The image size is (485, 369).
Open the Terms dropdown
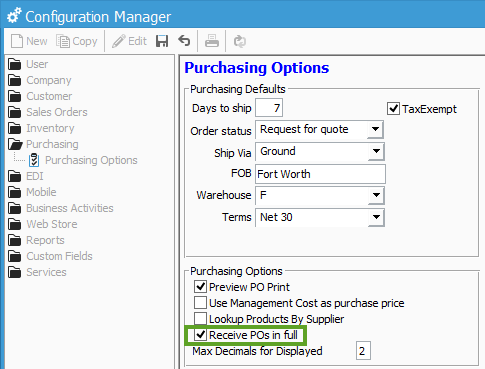click(x=376, y=217)
